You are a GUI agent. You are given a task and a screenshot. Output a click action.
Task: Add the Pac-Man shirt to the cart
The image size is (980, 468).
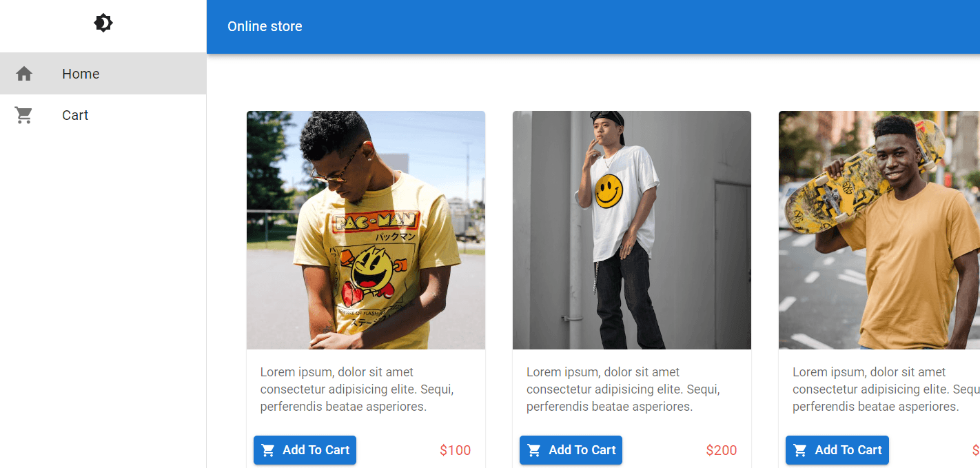(x=305, y=450)
